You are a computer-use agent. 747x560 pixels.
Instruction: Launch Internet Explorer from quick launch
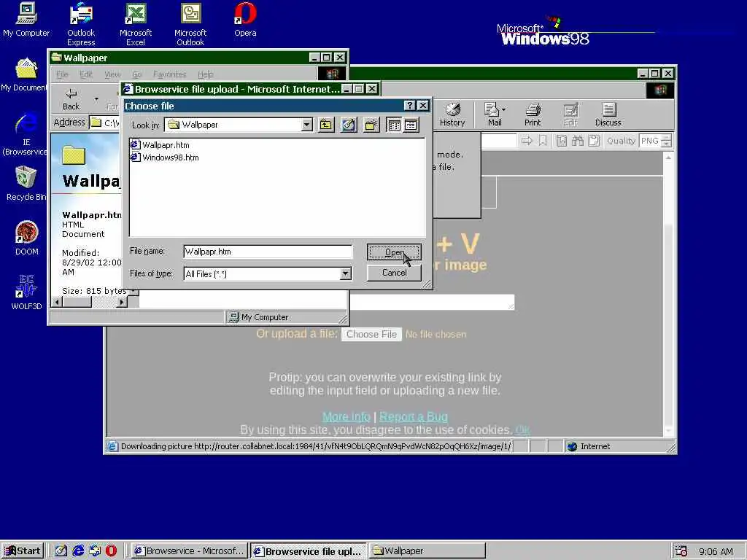click(x=78, y=551)
